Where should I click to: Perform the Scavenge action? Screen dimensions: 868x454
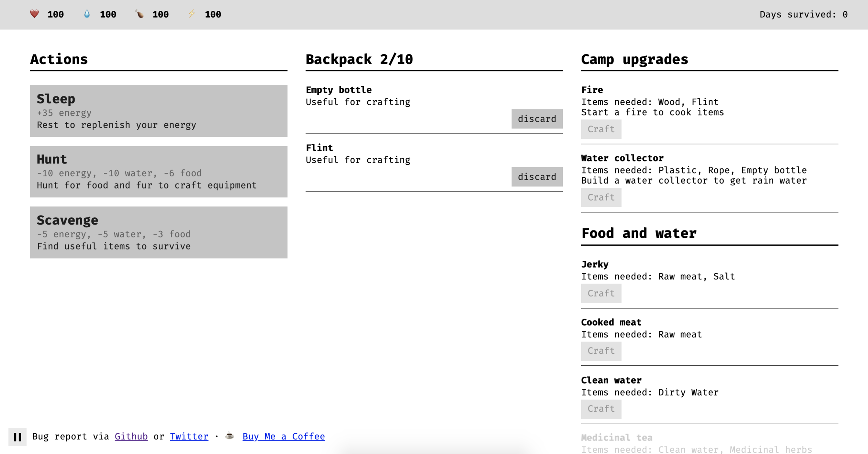(x=159, y=232)
